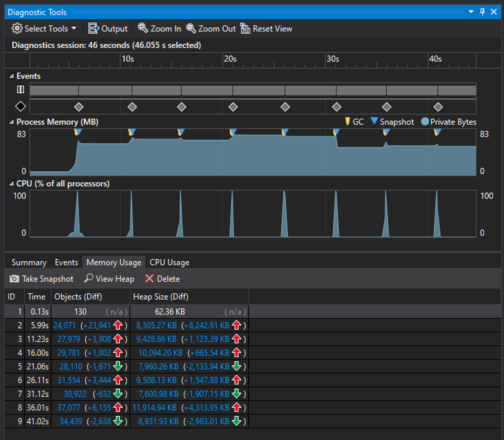The image size is (504, 440).
Task: Collapse the Process Memory section
Action: (11, 122)
